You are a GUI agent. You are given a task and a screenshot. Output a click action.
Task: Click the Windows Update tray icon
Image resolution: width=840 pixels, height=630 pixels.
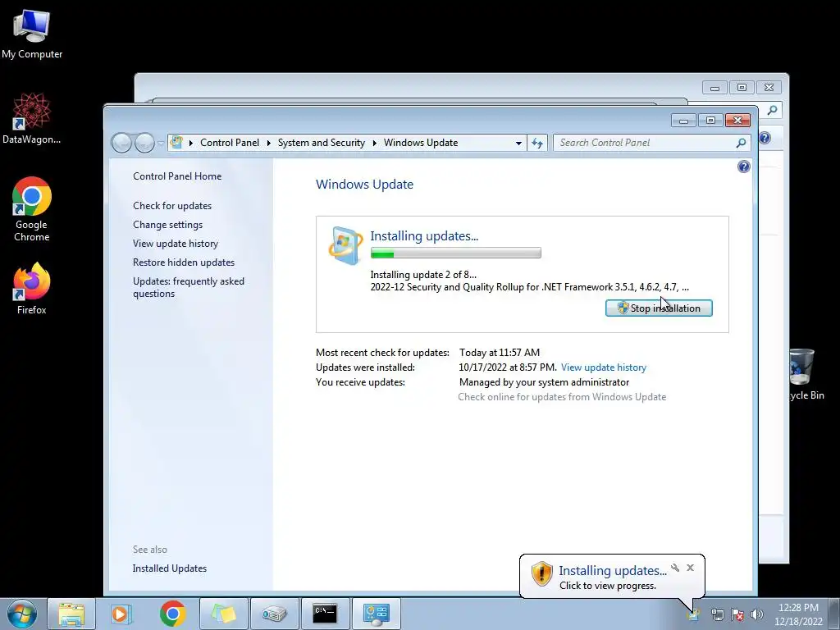coord(693,614)
